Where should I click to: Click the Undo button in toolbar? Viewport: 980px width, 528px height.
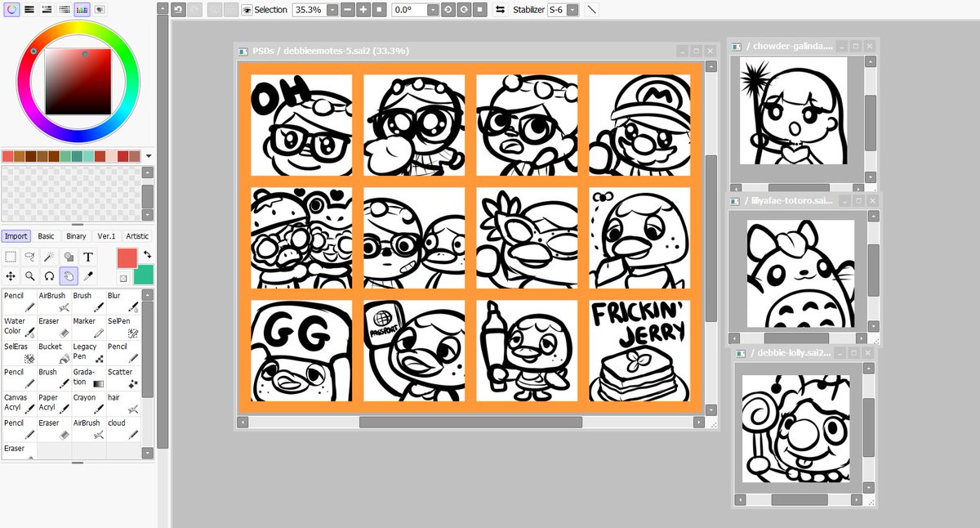[179, 10]
